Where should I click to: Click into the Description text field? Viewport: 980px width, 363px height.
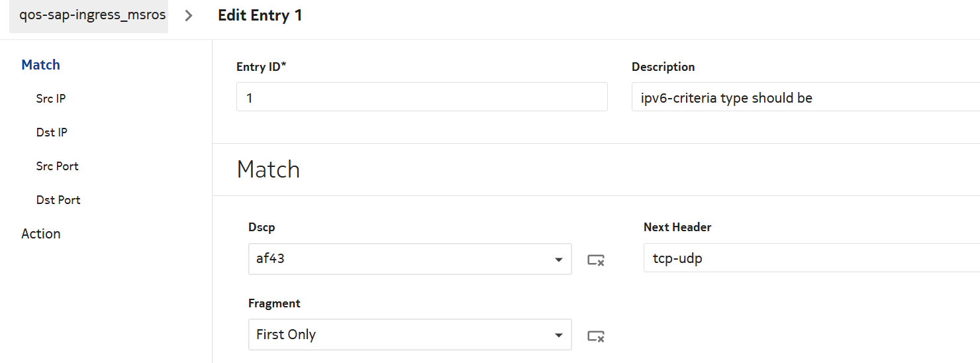click(805, 97)
